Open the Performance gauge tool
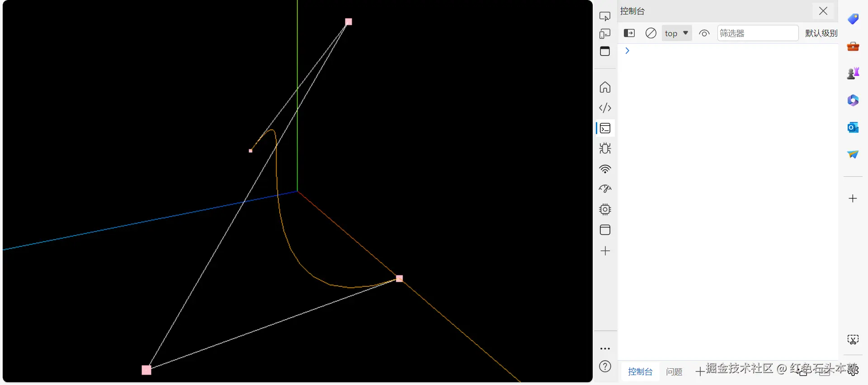 [x=605, y=189]
